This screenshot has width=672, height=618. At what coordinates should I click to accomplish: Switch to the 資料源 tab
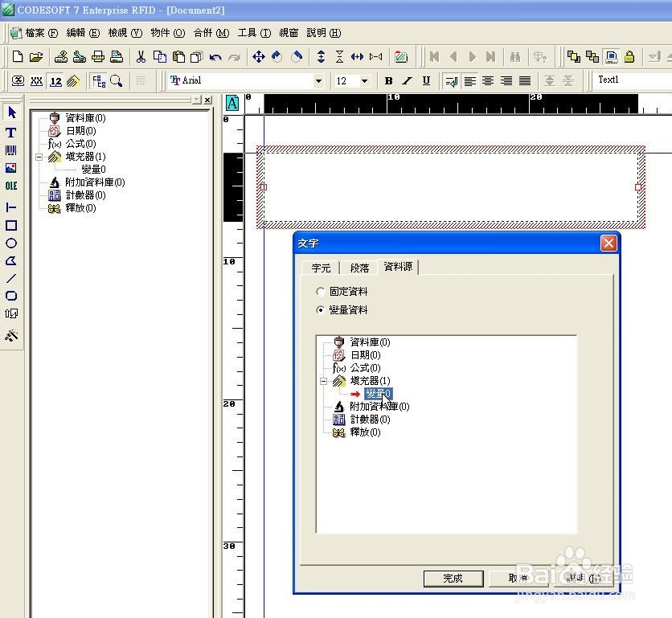[398, 267]
